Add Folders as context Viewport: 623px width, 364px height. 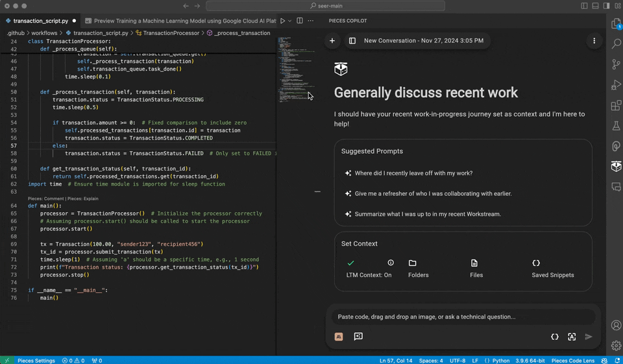click(x=418, y=269)
